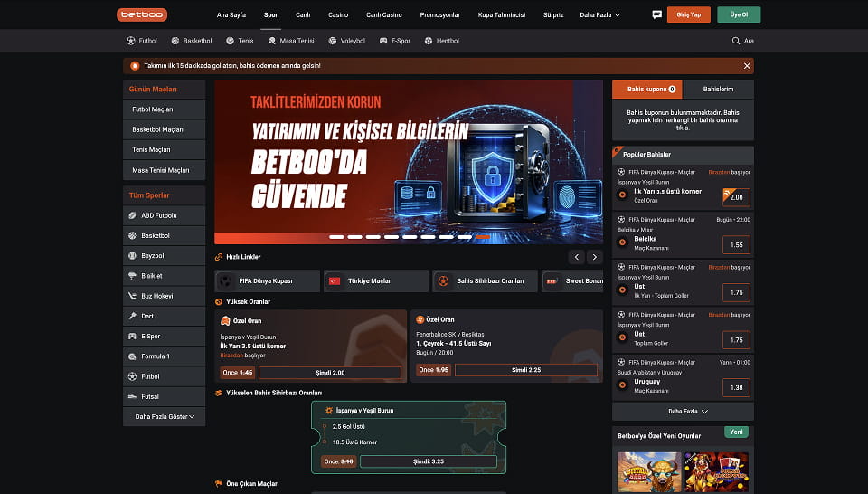Select Hentbol icon in sports bar

point(429,41)
